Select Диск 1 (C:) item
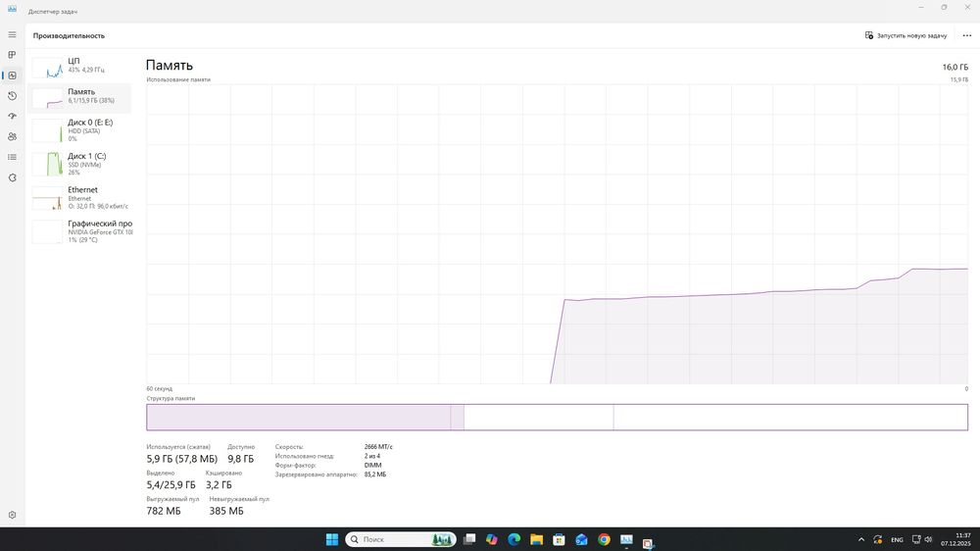This screenshot has height=551, width=980. coord(80,164)
